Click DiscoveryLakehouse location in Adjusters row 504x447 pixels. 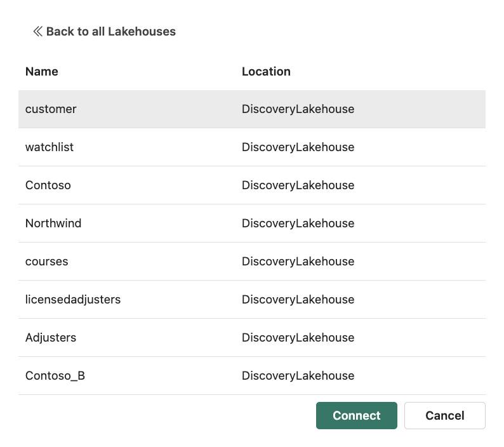pyautogui.click(x=298, y=338)
